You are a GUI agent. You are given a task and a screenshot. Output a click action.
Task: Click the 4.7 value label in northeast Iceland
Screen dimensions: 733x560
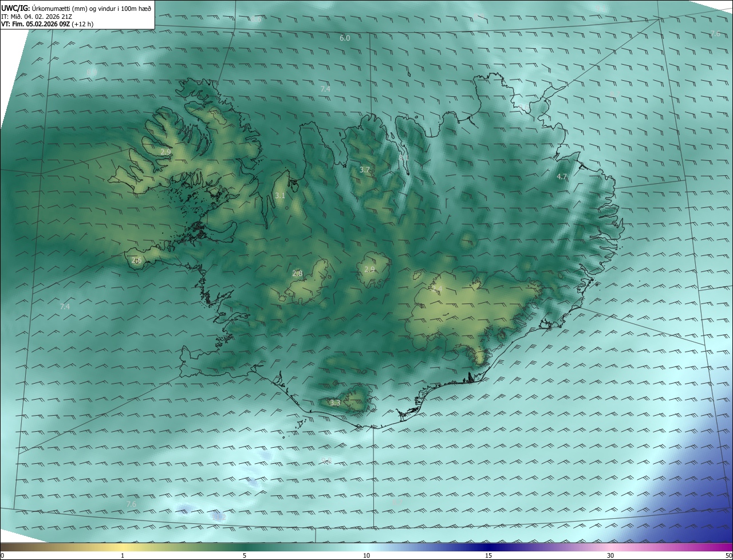[x=562, y=177]
